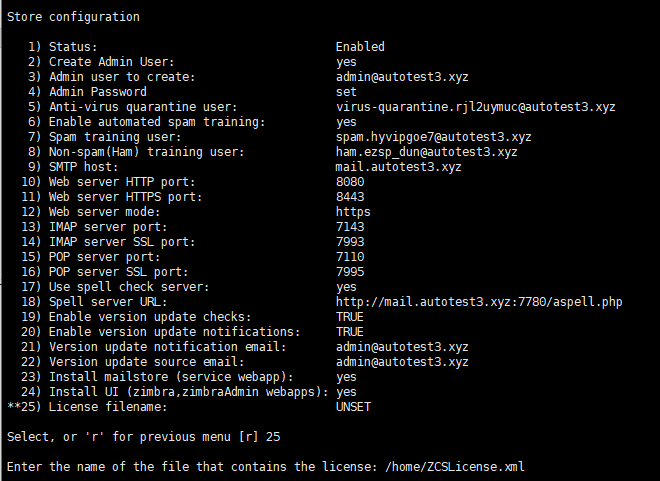
Task: Click the license file path /home/ZCSLicense.xml input
Action: (455, 467)
